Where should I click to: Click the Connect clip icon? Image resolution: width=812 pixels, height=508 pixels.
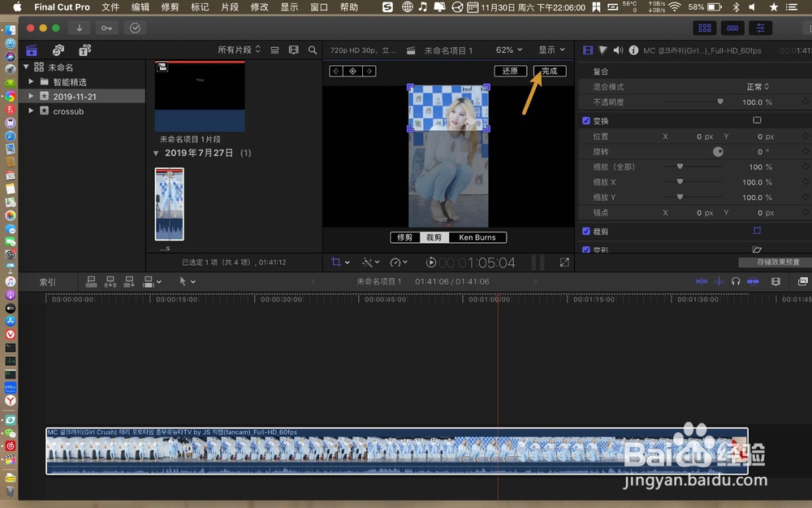tap(92, 281)
